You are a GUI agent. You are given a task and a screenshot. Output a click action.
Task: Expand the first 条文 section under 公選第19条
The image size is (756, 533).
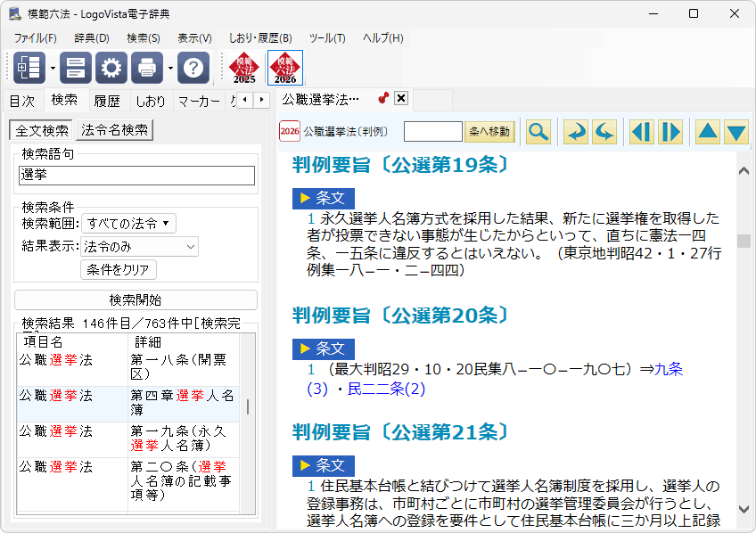[324, 198]
